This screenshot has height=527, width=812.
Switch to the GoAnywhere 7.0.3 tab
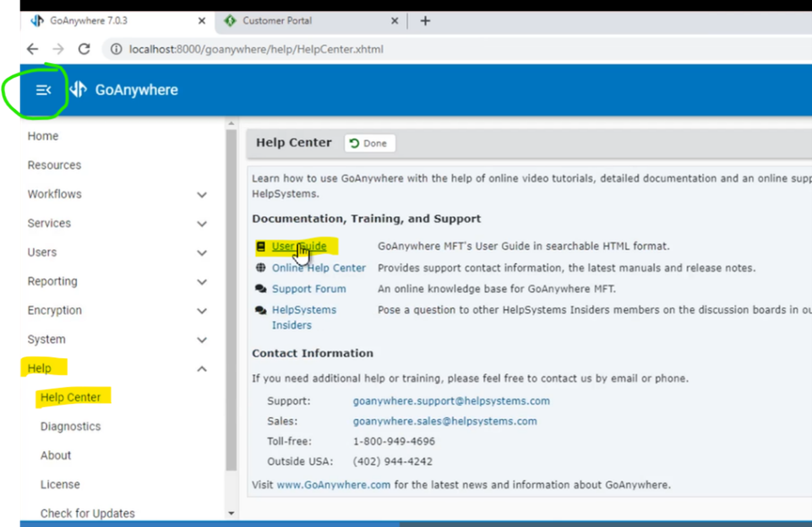click(x=117, y=21)
